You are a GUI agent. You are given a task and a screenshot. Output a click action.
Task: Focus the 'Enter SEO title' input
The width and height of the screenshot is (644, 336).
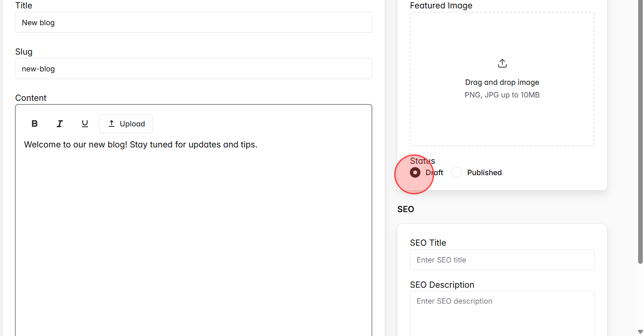[x=502, y=260]
